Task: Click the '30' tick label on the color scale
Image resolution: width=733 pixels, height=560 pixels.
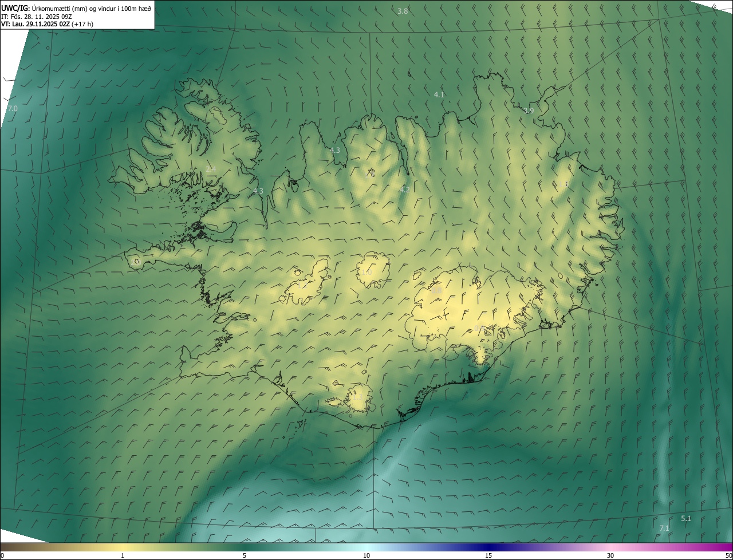Action: [610, 555]
